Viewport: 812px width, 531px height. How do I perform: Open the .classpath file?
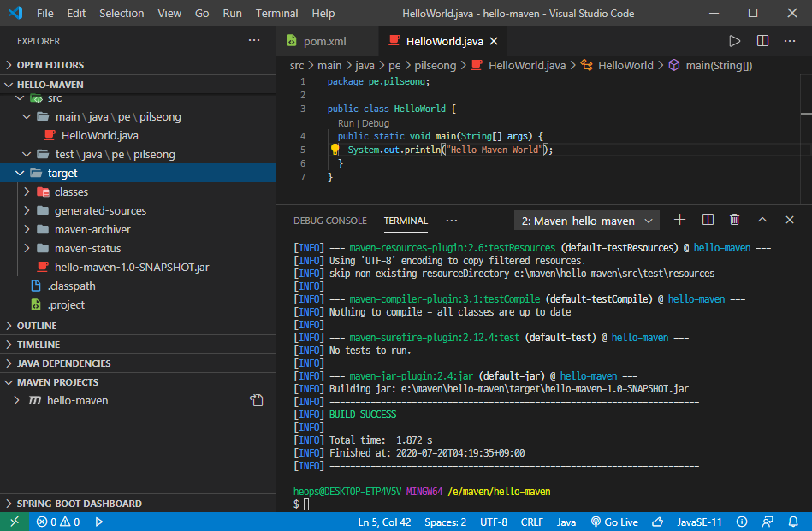(139, 286)
